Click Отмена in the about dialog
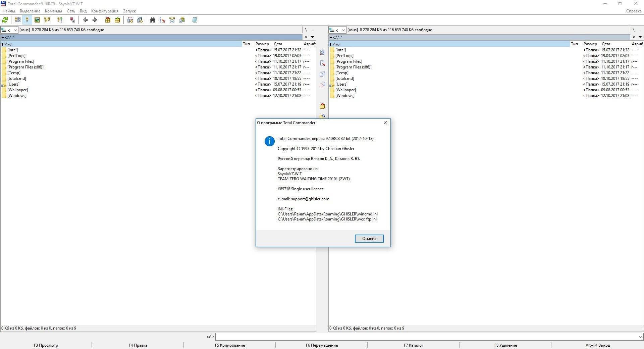Viewport: 644px width, 349px height. pos(369,239)
